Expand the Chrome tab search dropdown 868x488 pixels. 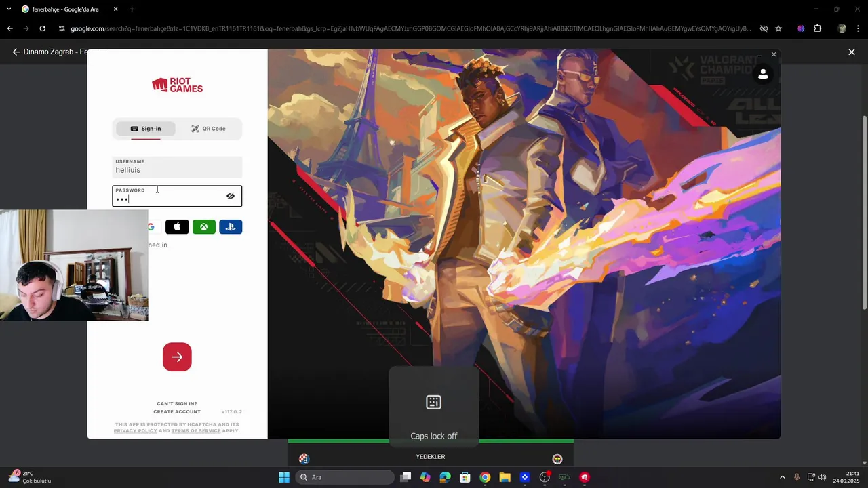pyautogui.click(x=9, y=9)
